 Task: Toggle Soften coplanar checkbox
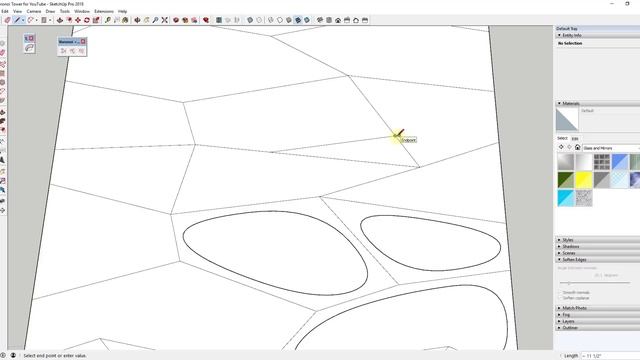[560, 298]
